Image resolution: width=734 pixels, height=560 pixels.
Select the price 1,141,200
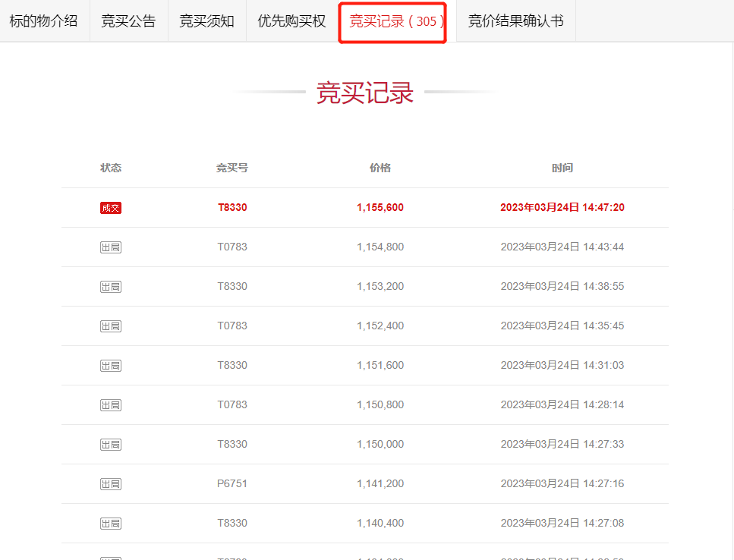(380, 483)
